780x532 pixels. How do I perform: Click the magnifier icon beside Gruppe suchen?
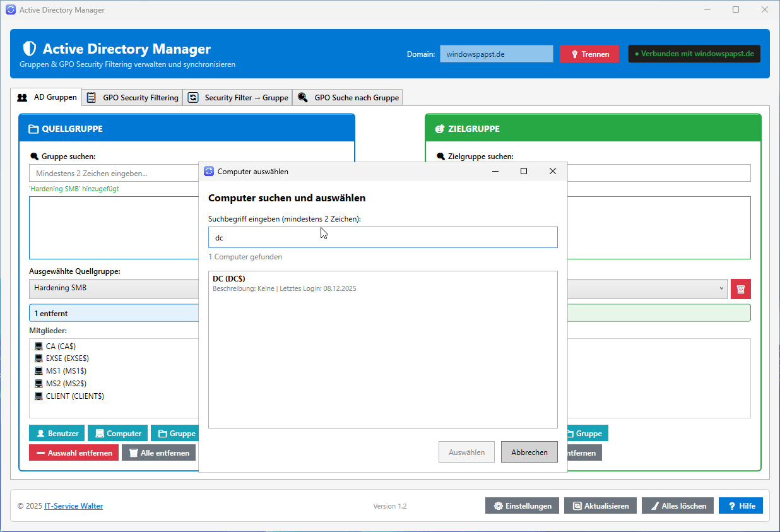click(34, 157)
